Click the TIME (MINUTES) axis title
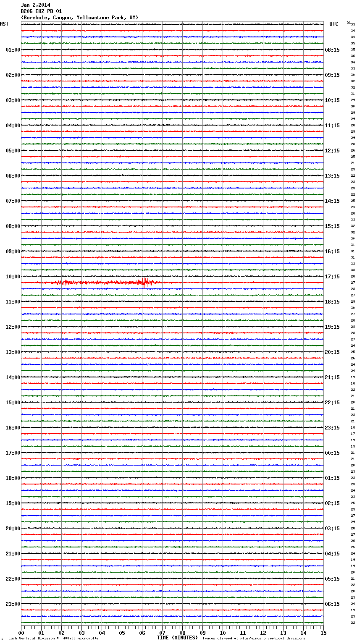This screenshot has width=357, height=644. 177,638
